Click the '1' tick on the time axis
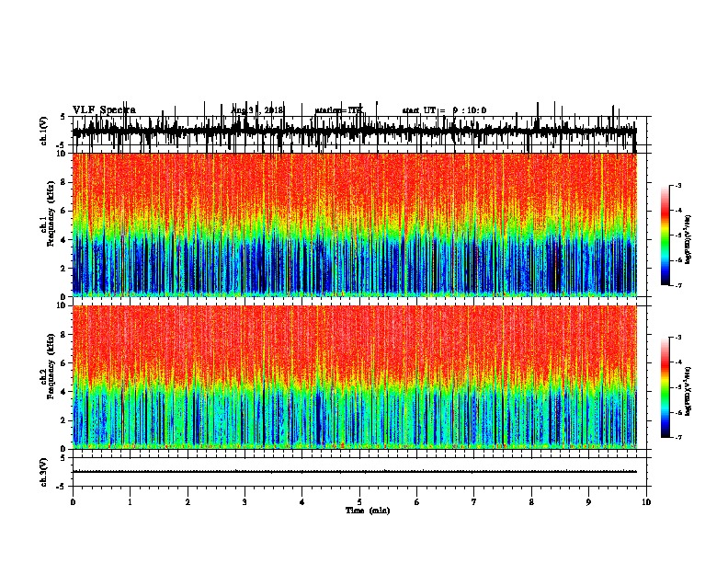Viewport: 728px width, 563px height. click(x=130, y=502)
